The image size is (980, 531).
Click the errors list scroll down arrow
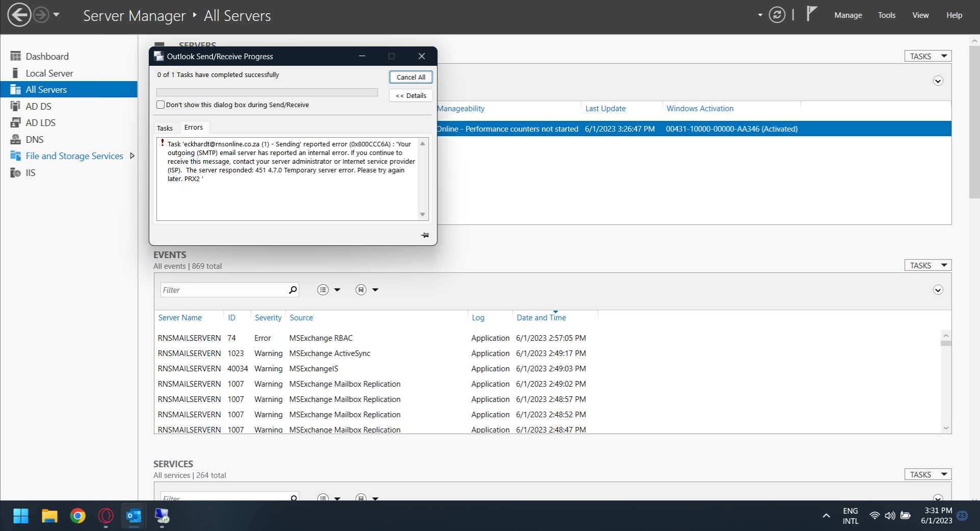422,215
